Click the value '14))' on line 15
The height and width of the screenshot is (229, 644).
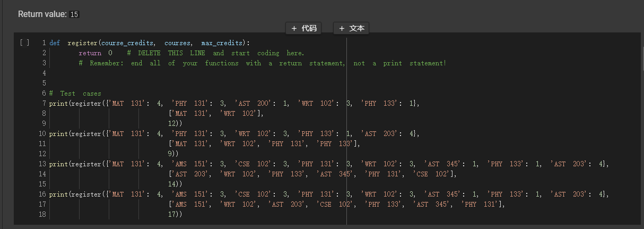click(175, 184)
